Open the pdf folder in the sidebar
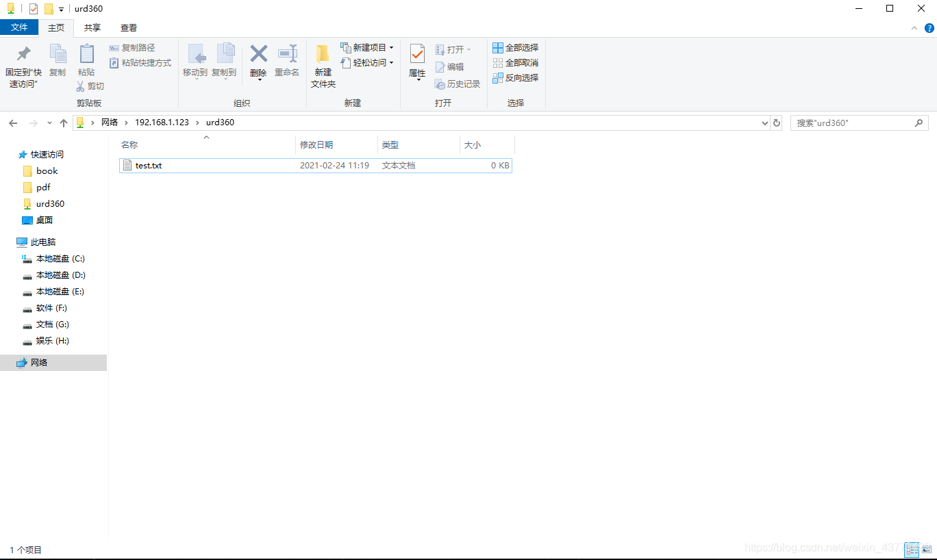This screenshot has width=937, height=560. [x=43, y=188]
